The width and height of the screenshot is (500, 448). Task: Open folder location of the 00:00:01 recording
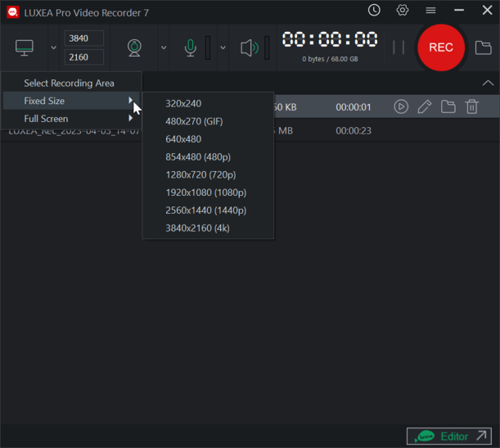pyautogui.click(x=448, y=106)
